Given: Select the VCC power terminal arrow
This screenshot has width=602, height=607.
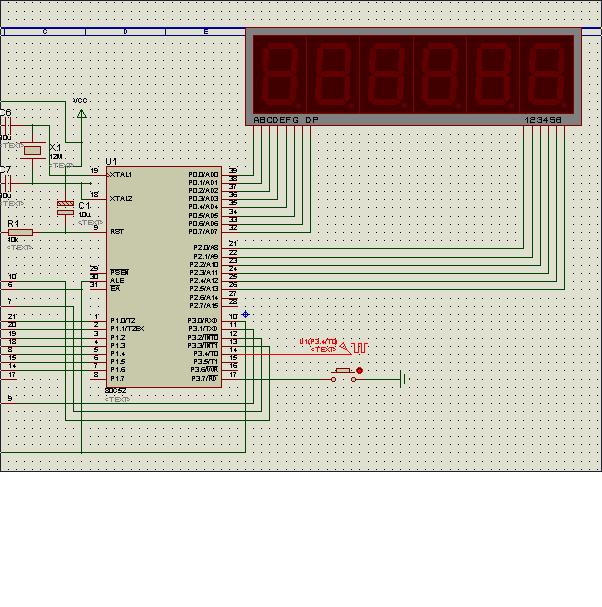Looking at the screenshot, I should (x=82, y=114).
